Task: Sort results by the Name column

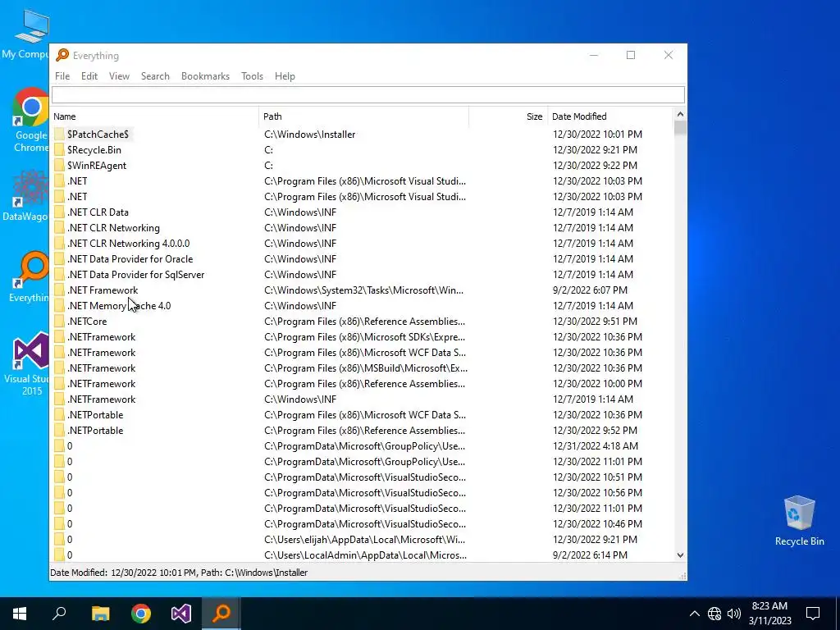Action: click(x=155, y=116)
